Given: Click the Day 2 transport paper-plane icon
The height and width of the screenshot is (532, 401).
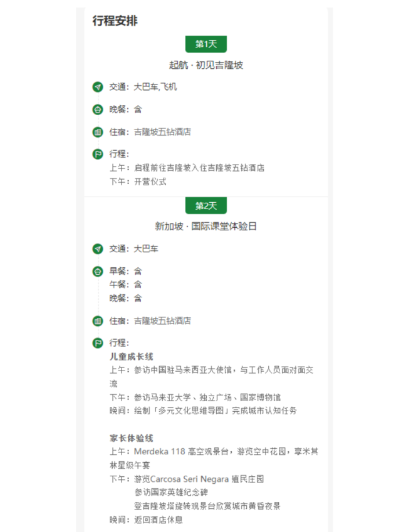Looking at the screenshot, I should 98,249.
